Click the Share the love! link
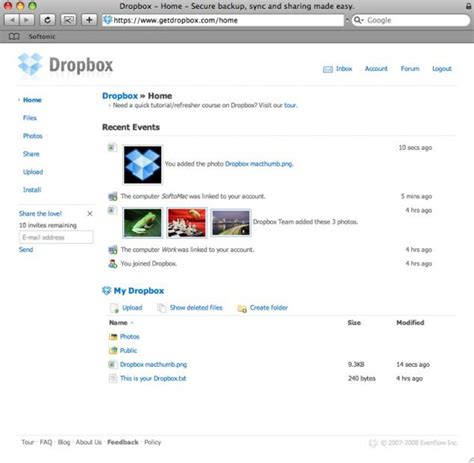Image resolution: width=474 pixels, height=463 pixels. [40, 214]
